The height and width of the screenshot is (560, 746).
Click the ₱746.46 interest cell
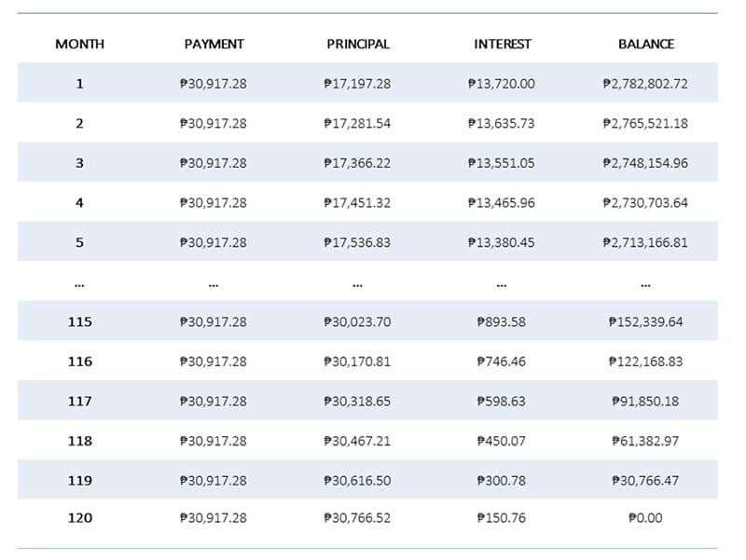pos(502,362)
